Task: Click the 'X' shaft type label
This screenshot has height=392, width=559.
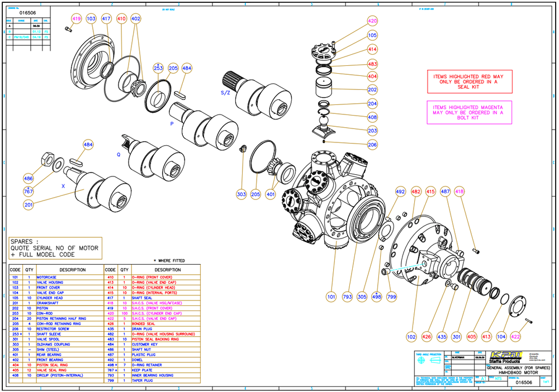Action: tap(63, 186)
